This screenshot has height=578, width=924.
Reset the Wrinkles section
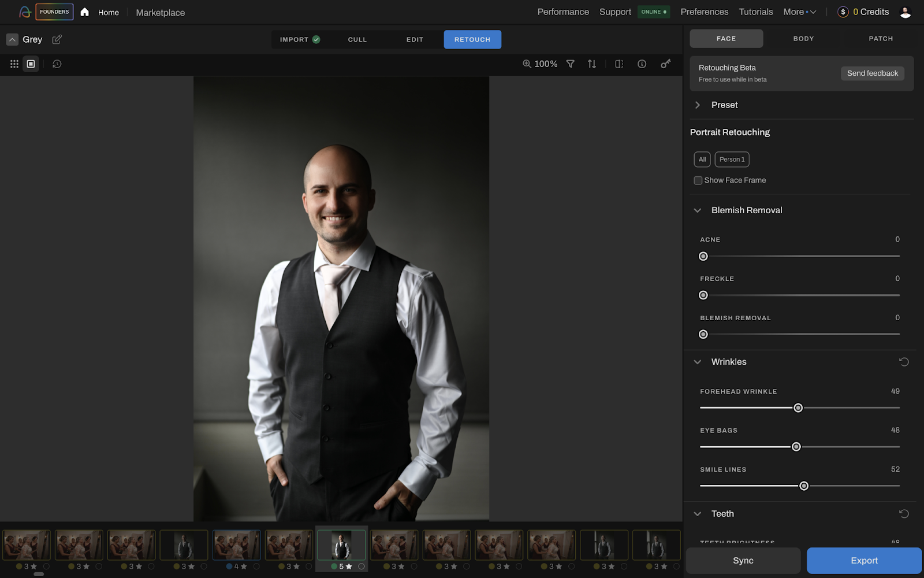tap(904, 362)
